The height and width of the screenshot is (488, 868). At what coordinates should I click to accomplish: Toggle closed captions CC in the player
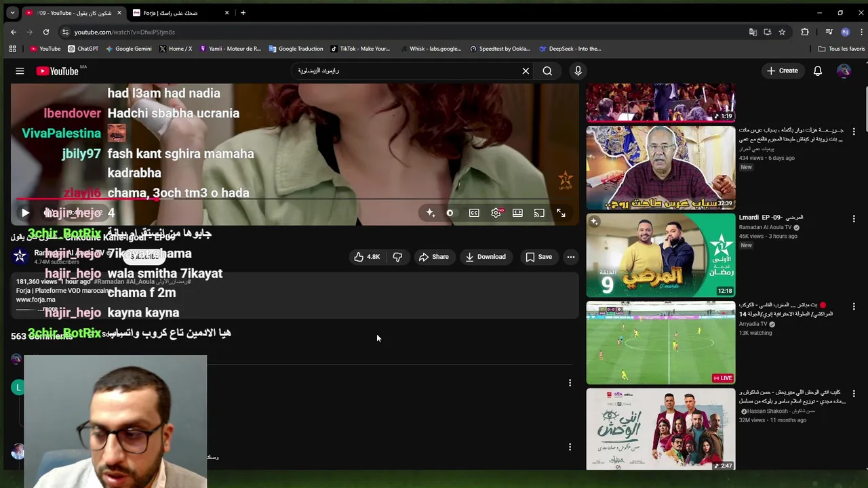tap(474, 213)
